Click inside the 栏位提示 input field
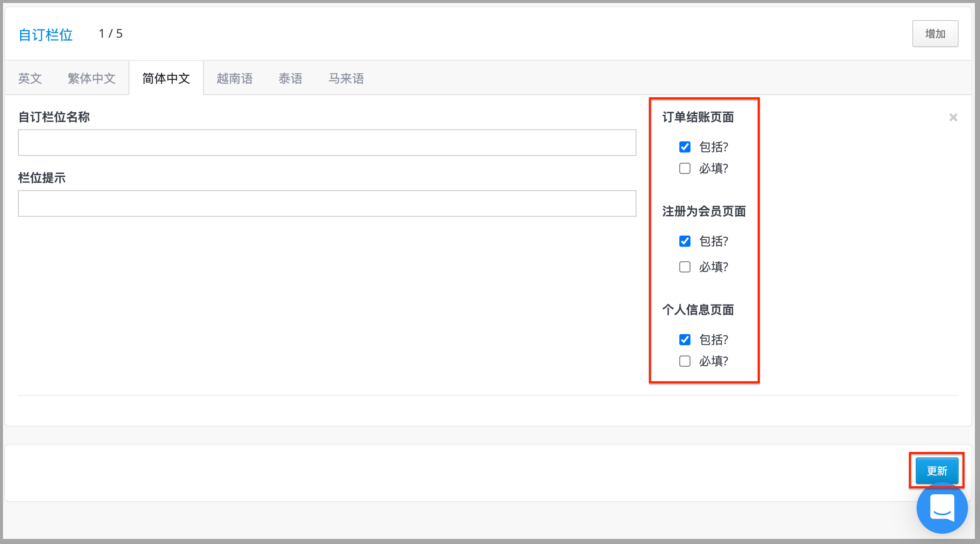This screenshot has height=544, width=980. 326,203
